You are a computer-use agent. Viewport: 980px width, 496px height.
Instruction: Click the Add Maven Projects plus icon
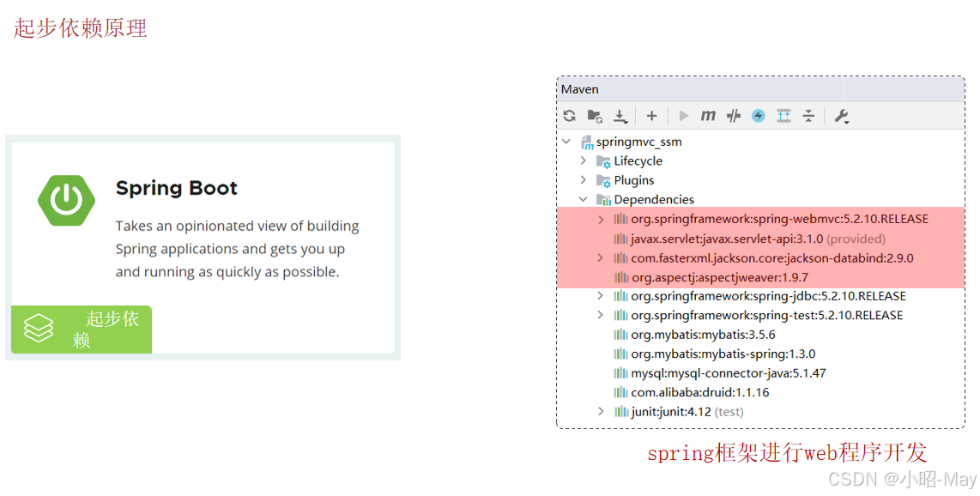coord(652,116)
